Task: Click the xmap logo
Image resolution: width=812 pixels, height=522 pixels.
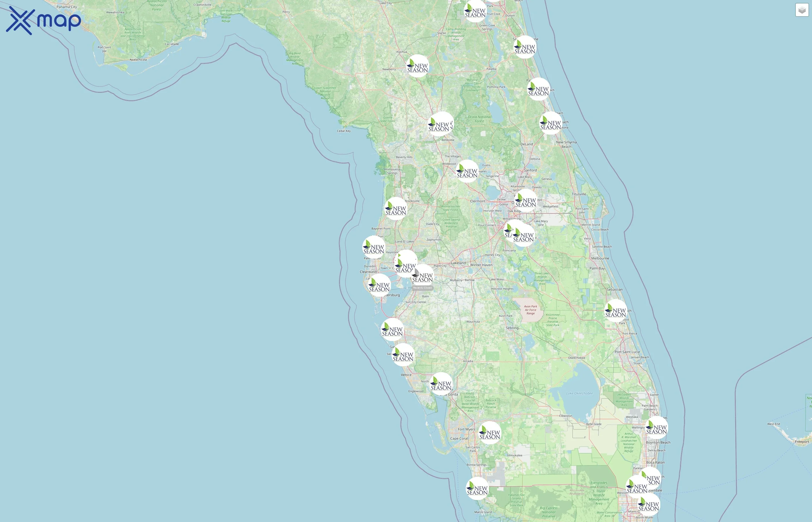Action: (43, 21)
